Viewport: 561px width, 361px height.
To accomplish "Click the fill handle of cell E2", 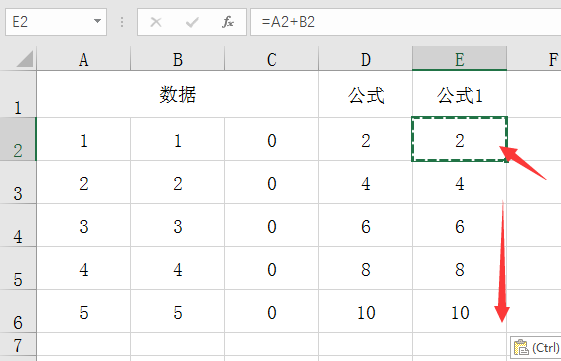I will 506,161.
